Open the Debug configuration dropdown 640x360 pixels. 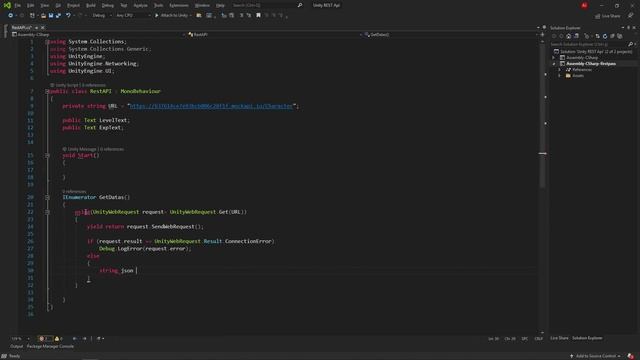point(102,16)
